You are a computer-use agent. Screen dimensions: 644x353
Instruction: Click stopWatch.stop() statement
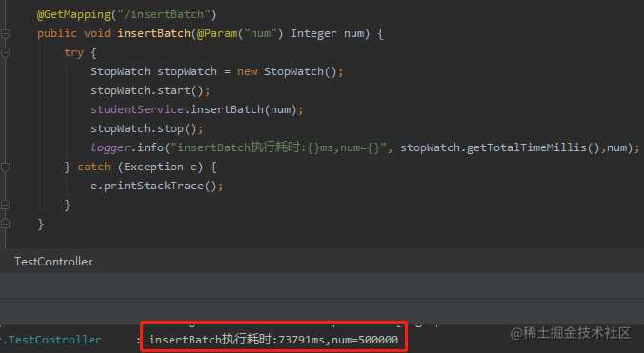(x=147, y=128)
